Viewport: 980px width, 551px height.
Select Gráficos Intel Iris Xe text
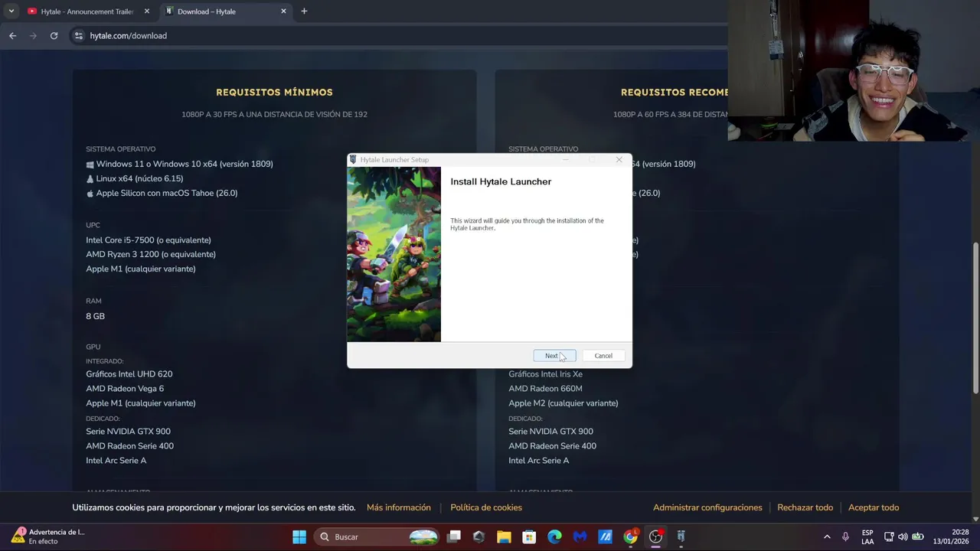(545, 374)
